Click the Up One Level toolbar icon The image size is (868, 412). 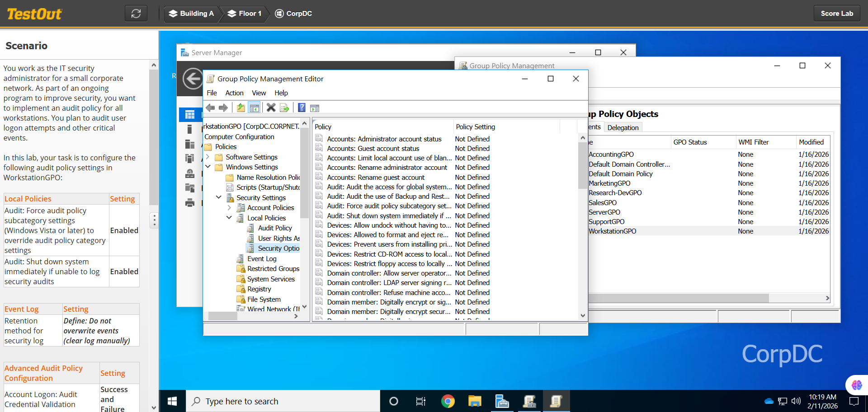(241, 108)
